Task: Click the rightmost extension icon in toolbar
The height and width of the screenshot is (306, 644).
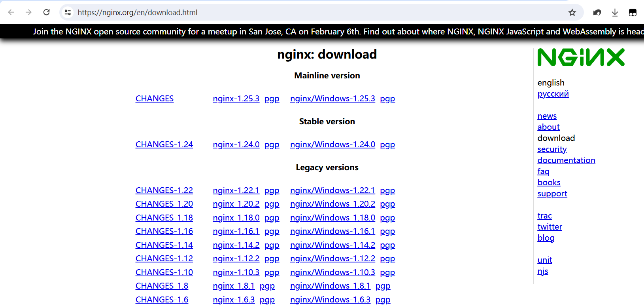Action: pyautogui.click(x=633, y=12)
